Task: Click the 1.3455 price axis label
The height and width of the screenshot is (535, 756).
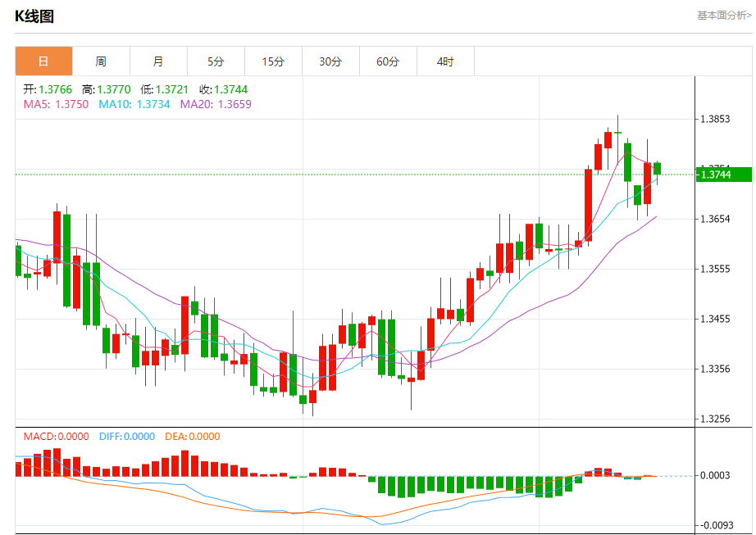Action: click(715, 319)
